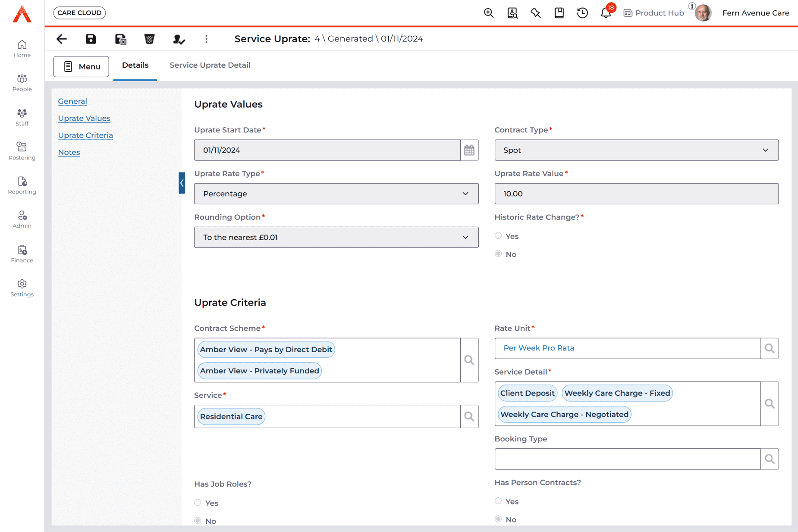This screenshot has width=798, height=532.
Task: Open the Rounding Option dropdown
Action: click(x=336, y=238)
